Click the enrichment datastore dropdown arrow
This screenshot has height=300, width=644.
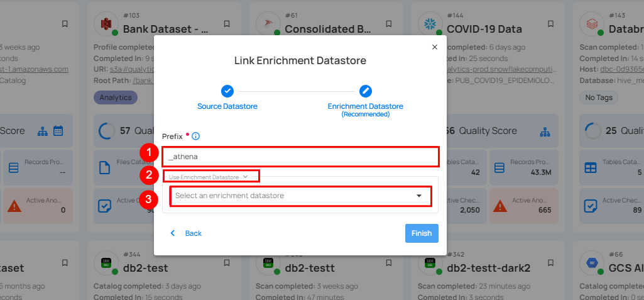(x=419, y=196)
